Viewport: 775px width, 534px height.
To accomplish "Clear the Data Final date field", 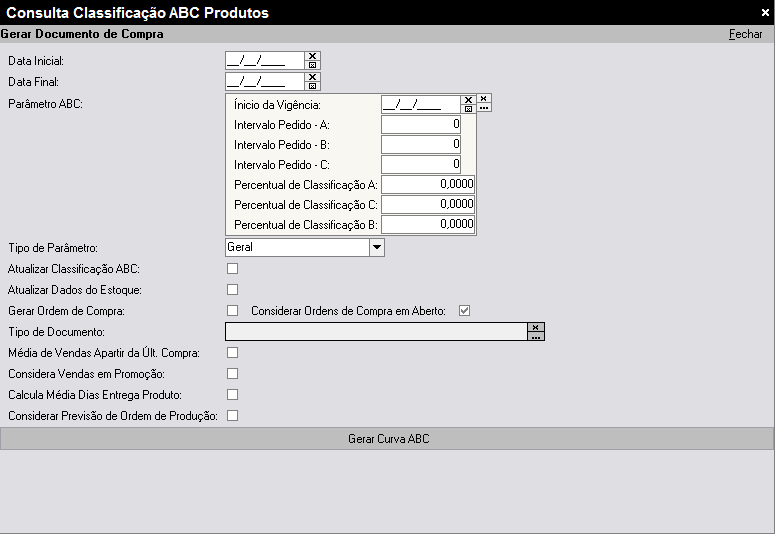I will tap(312, 77).
